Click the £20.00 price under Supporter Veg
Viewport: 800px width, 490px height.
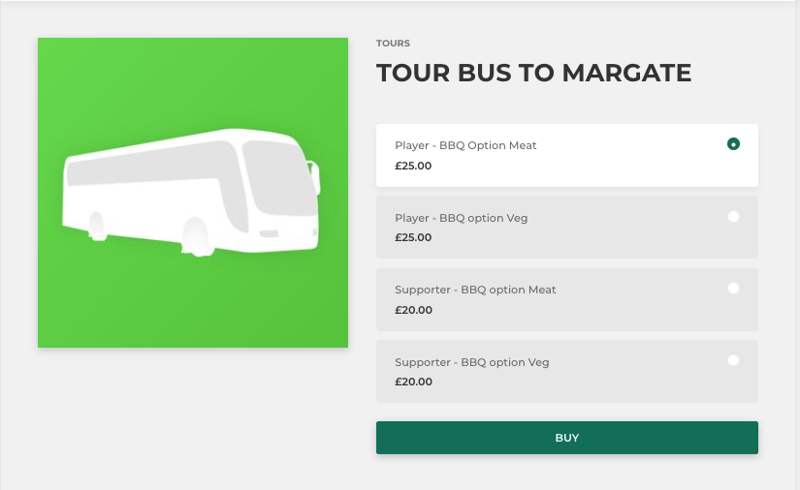coord(413,382)
